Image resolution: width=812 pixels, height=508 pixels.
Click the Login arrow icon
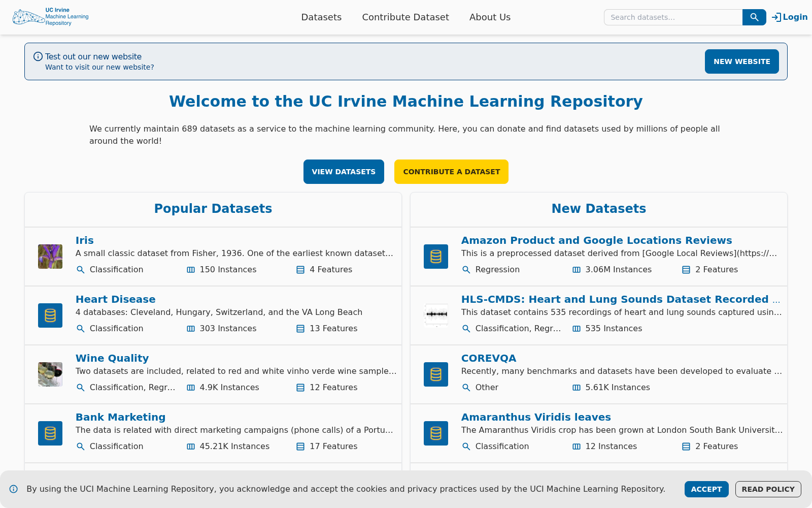click(776, 17)
